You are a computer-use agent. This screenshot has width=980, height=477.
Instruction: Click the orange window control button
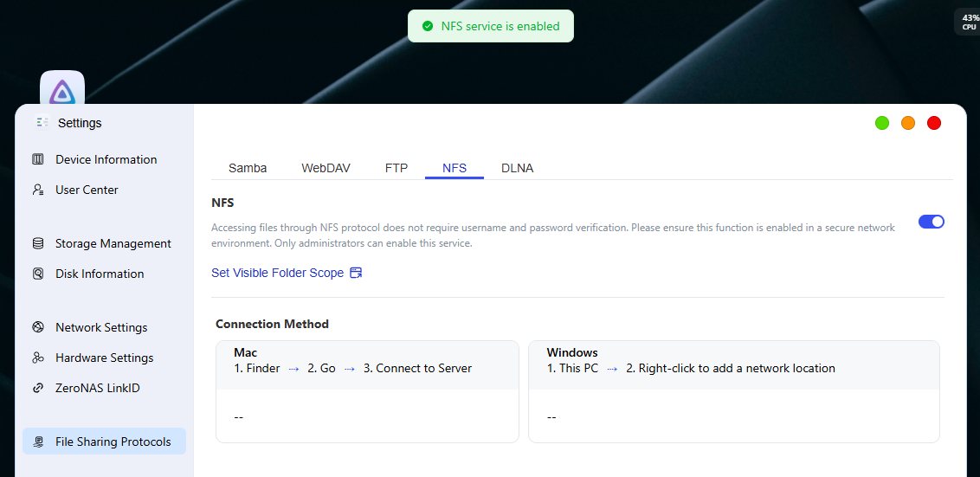click(908, 123)
